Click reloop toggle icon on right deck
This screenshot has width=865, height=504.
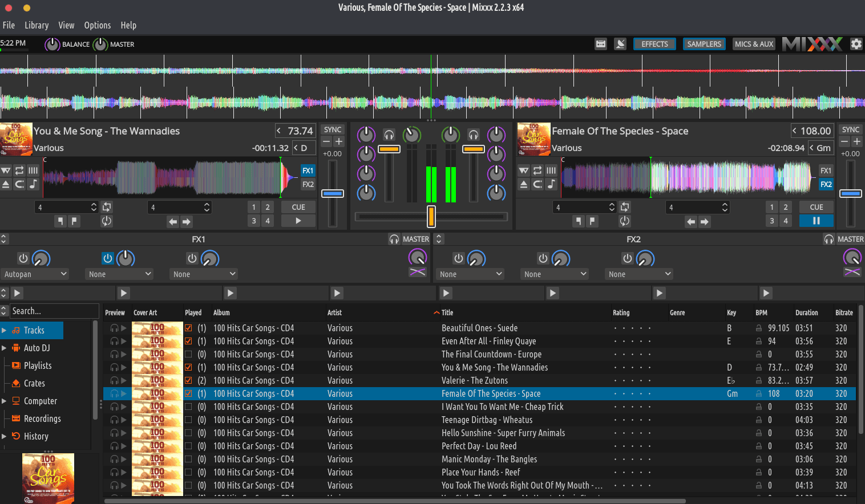625,221
